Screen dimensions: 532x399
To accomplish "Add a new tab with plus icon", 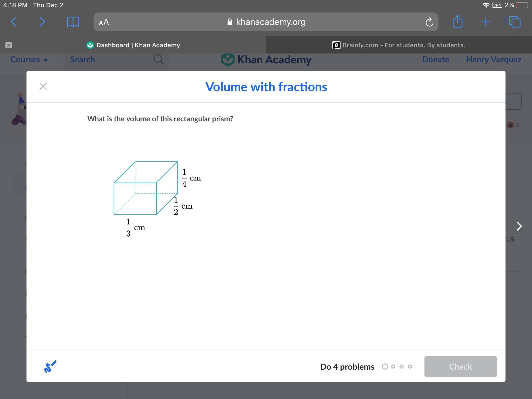I will [486, 22].
